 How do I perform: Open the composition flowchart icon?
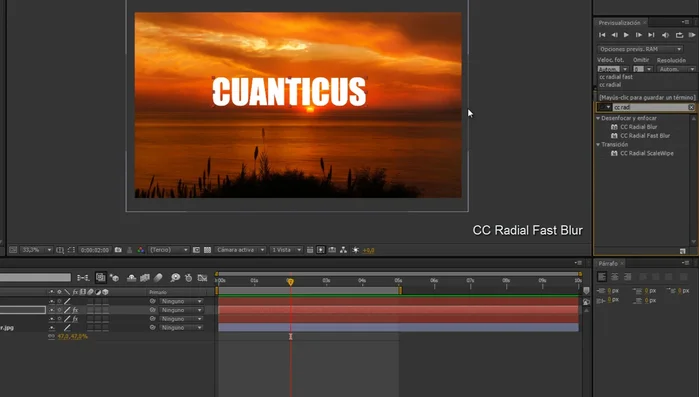point(343,250)
